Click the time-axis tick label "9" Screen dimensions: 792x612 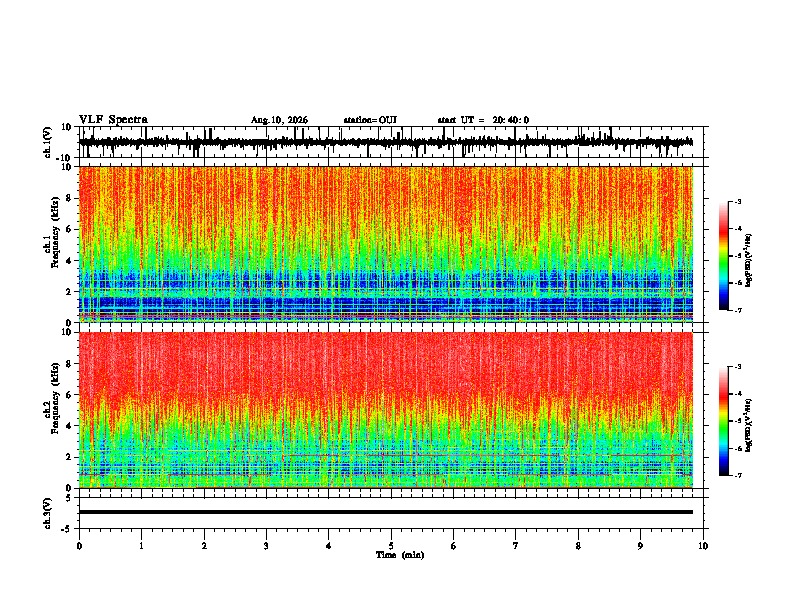tap(640, 546)
